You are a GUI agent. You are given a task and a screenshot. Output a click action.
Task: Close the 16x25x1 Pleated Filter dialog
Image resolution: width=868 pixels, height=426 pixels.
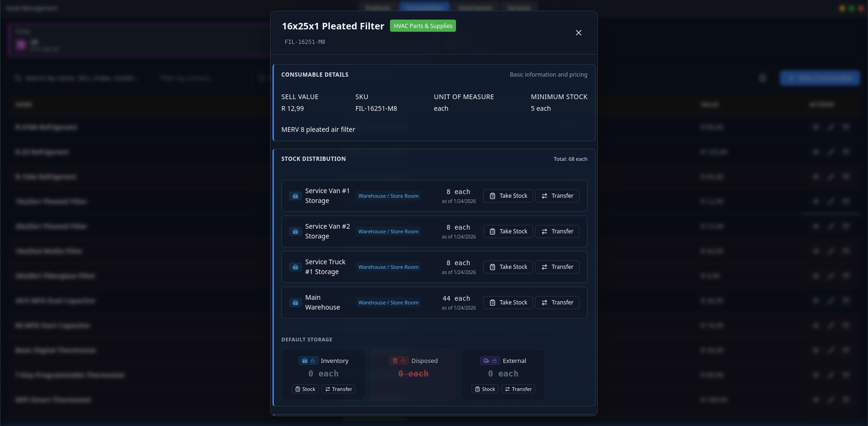[x=578, y=33]
